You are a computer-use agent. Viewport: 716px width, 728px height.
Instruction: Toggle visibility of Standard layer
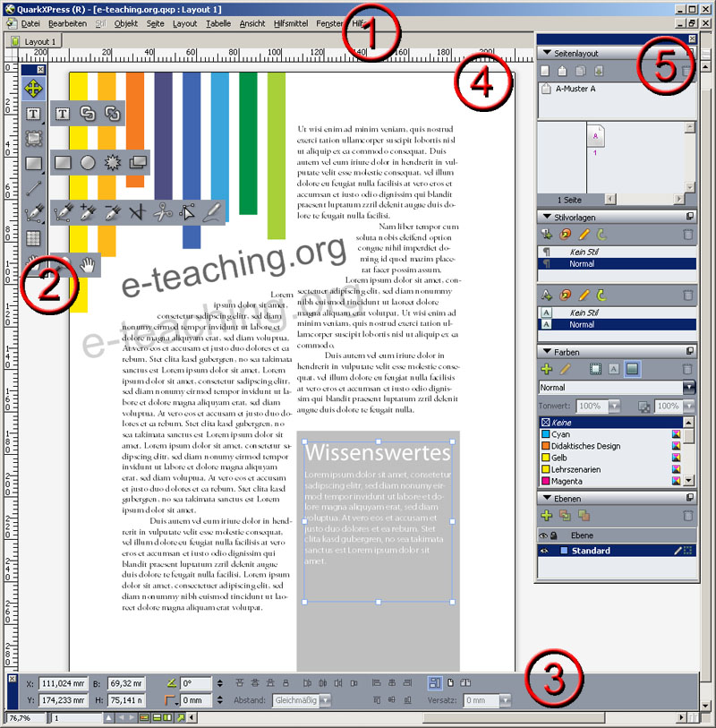[x=544, y=551]
